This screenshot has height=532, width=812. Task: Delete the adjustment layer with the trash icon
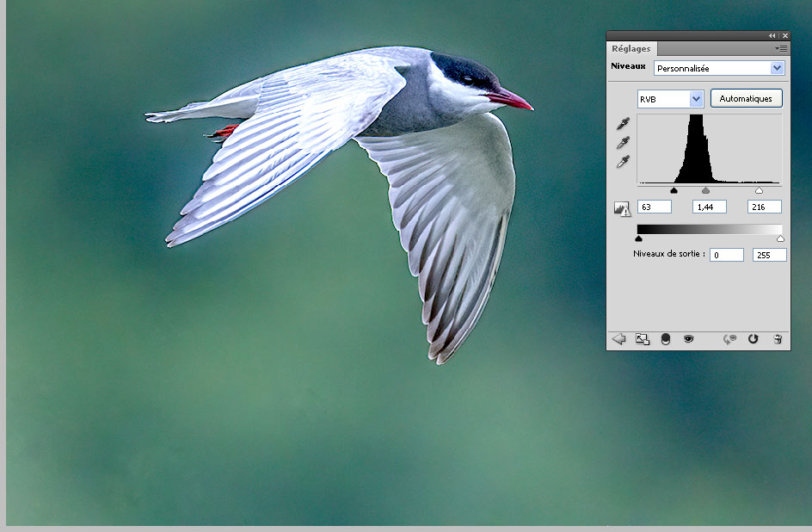click(x=778, y=339)
